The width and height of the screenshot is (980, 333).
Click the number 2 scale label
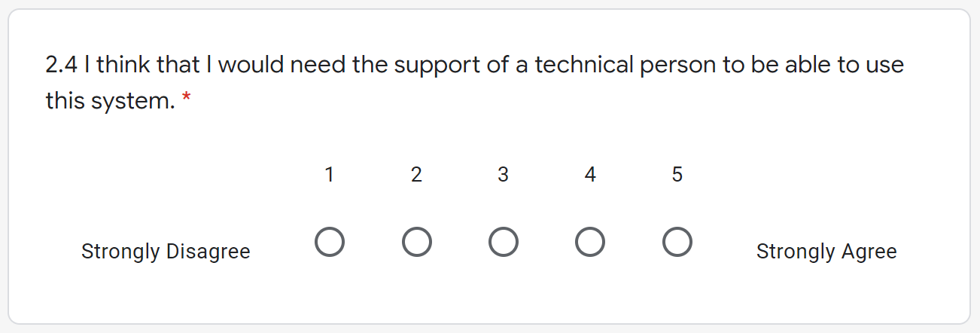[416, 175]
